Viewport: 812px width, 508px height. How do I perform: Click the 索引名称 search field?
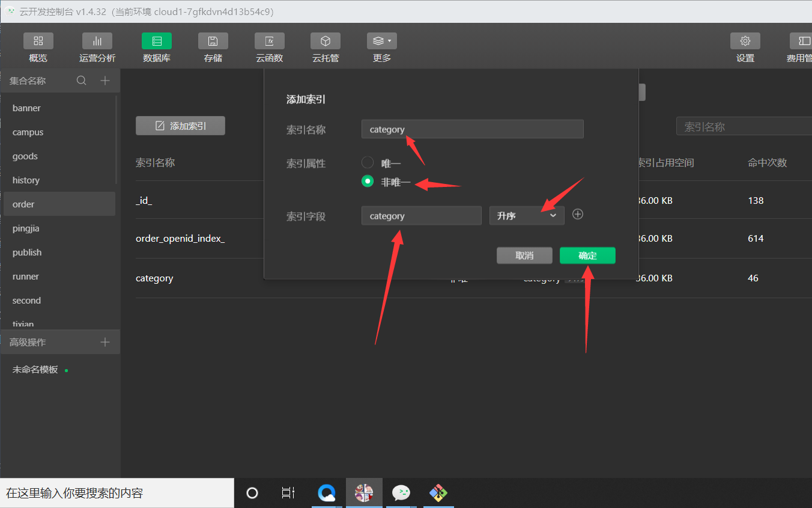point(744,126)
